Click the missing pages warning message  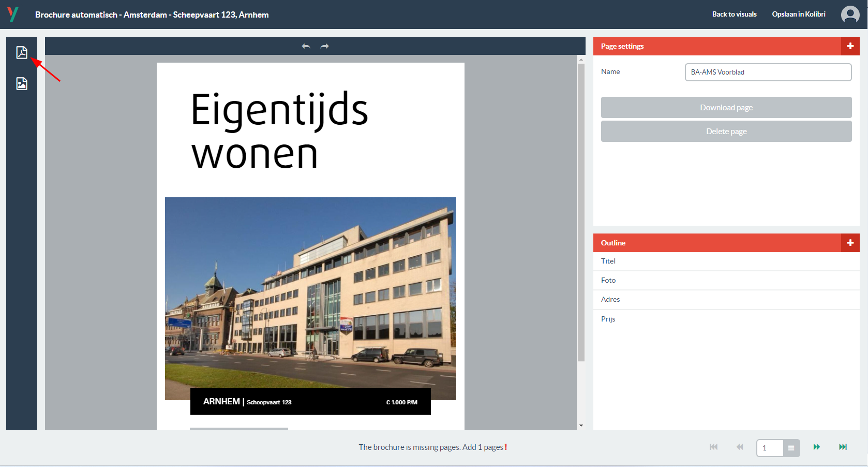click(433, 447)
